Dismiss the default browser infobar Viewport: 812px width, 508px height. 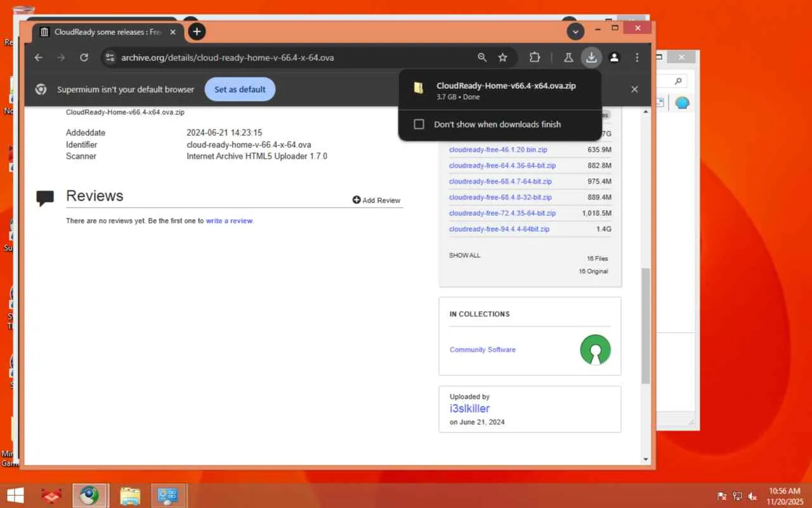point(634,90)
